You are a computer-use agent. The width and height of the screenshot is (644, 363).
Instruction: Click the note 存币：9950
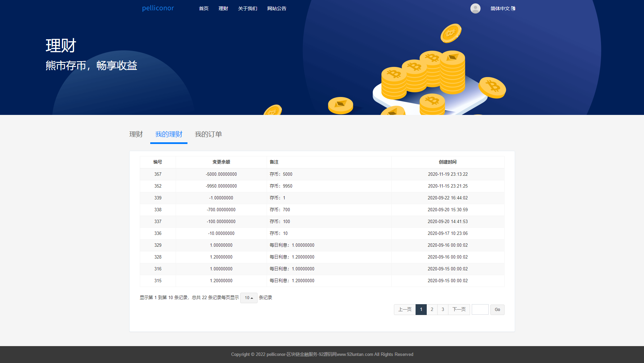click(281, 186)
